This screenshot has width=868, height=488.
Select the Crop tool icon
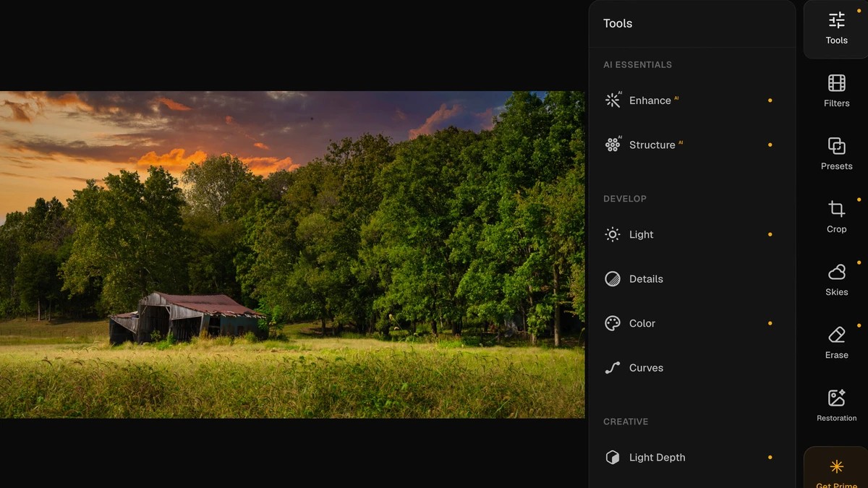(837, 209)
